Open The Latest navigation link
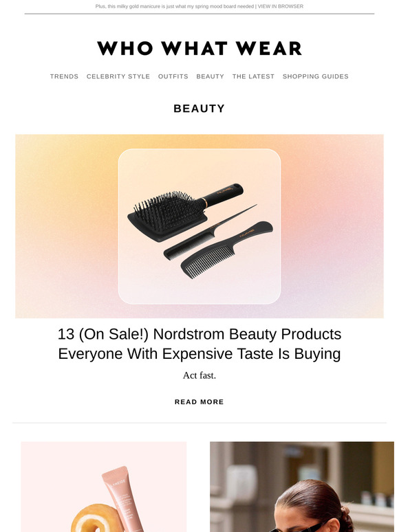Screen dimensions: 399x532 point(253,76)
